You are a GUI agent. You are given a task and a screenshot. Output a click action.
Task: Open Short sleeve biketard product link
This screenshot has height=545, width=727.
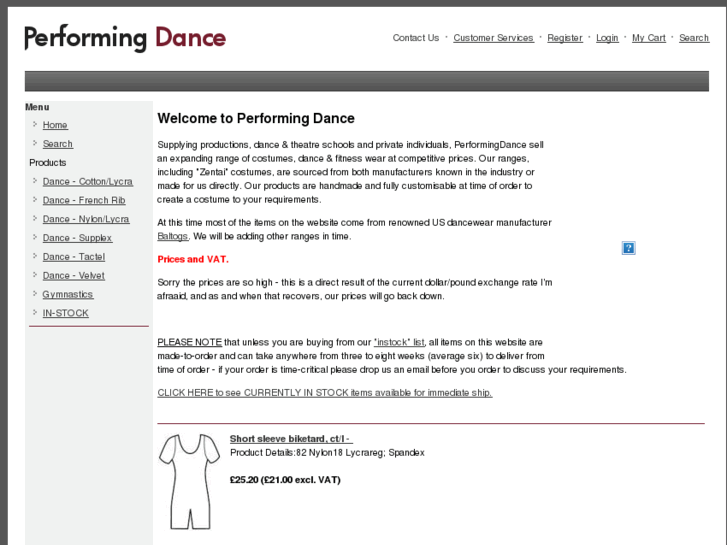[x=291, y=439]
